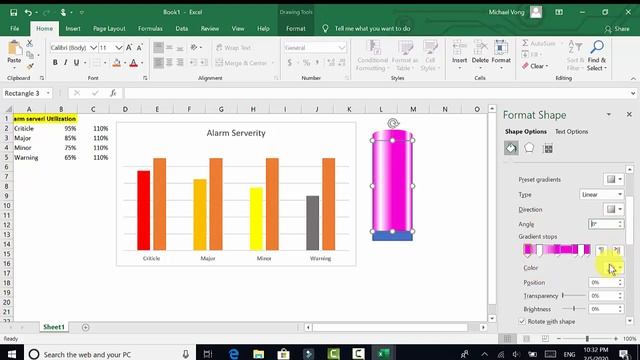The width and height of the screenshot is (640, 360).
Task: Open gradient stop Color dropdown
Action: [613, 268]
